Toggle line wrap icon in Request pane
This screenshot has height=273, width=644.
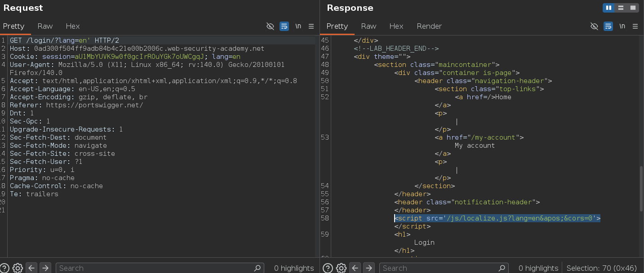coord(284,26)
